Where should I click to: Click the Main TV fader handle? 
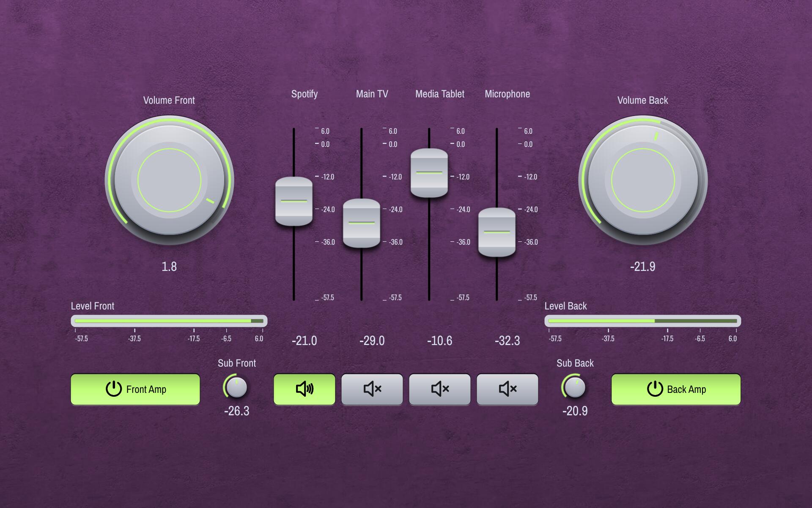pyautogui.click(x=362, y=223)
